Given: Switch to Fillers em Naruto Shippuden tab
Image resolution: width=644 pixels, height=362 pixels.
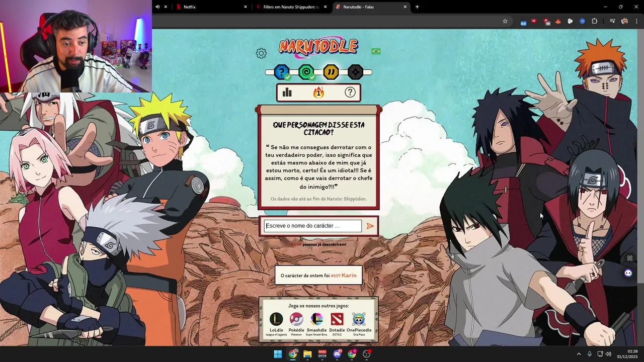Looking at the screenshot, I should pos(291,7).
